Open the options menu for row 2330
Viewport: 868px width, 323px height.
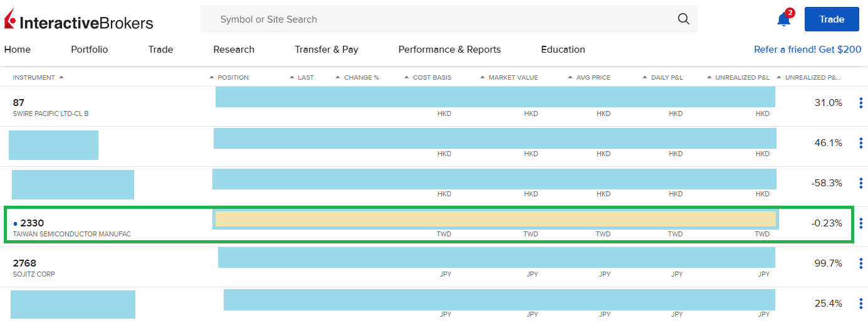[x=861, y=223]
